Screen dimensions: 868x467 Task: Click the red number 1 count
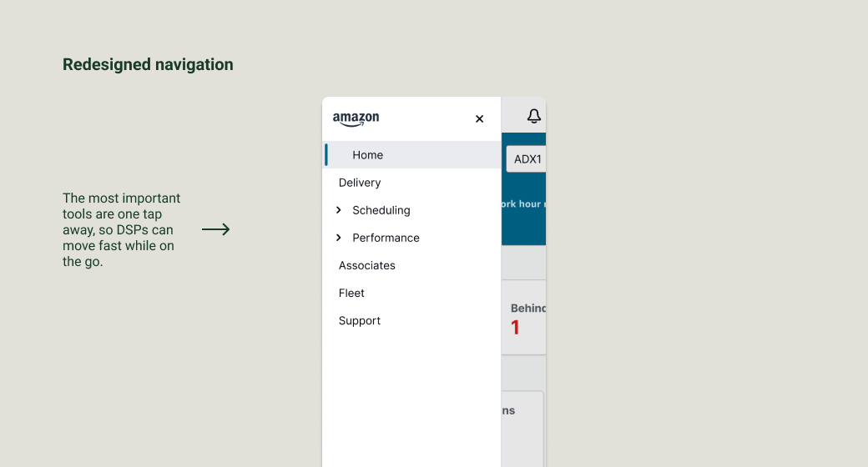515,328
